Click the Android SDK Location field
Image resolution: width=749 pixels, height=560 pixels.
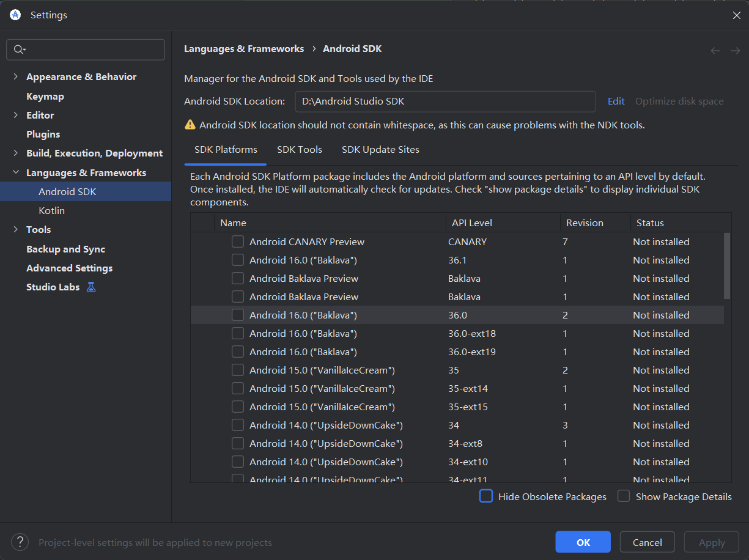(445, 101)
